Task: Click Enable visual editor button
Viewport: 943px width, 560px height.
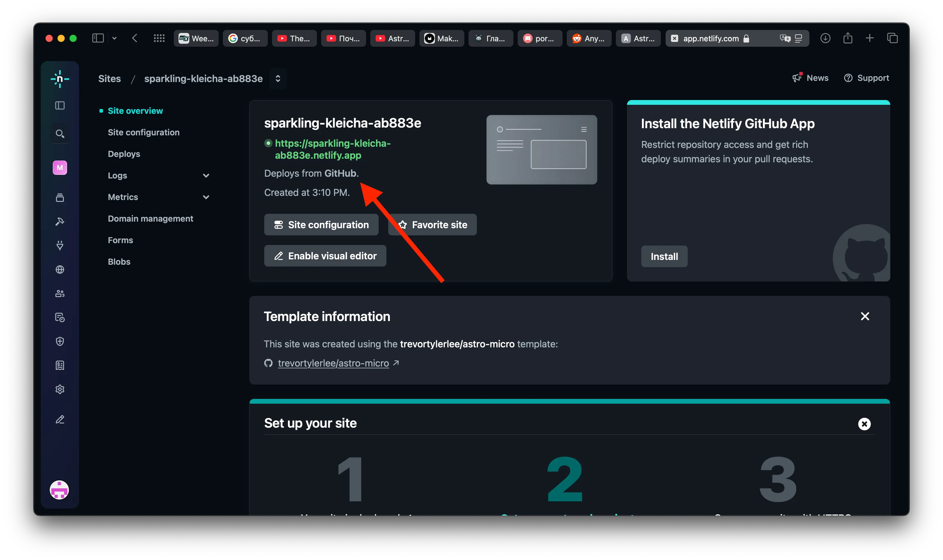Action: 325,256
